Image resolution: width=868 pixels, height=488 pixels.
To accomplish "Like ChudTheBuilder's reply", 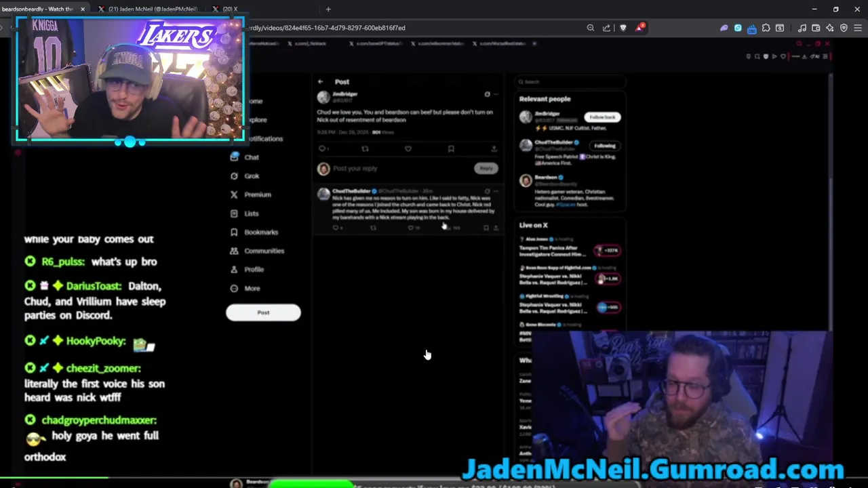I will [x=410, y=228].
